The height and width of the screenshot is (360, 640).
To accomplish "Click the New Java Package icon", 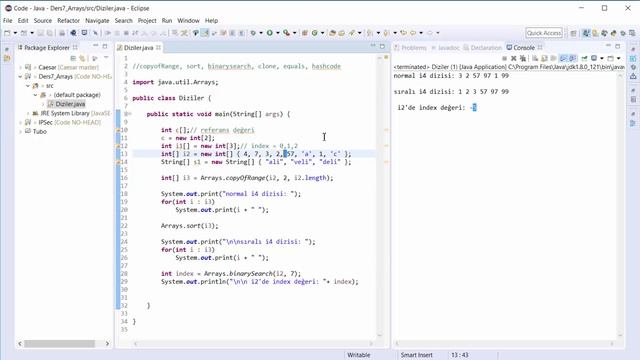I will pyautogui.click(x=304, y=33).
